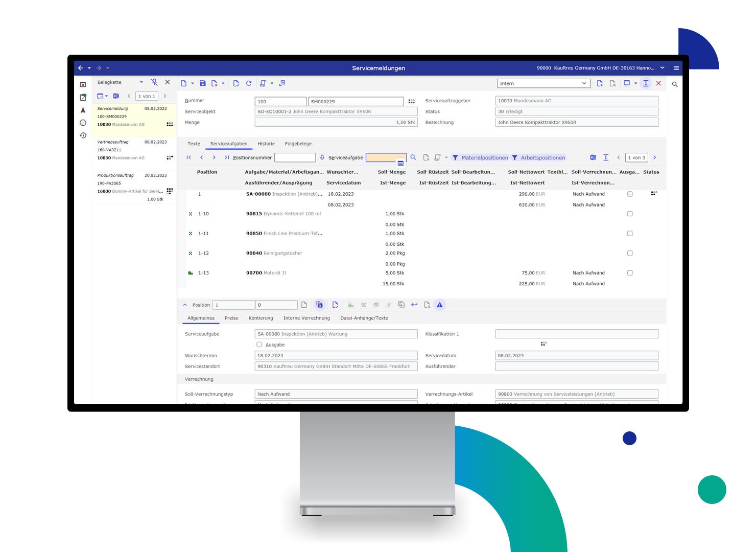Export Serviceaufgaben table to Excel

(x=593, y=157)
